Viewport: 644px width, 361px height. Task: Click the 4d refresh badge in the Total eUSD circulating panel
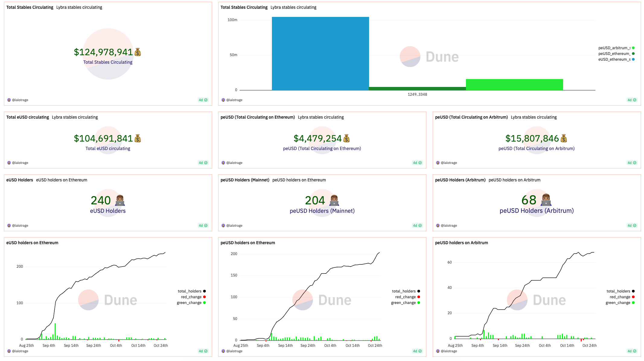(x=203, y=163)
